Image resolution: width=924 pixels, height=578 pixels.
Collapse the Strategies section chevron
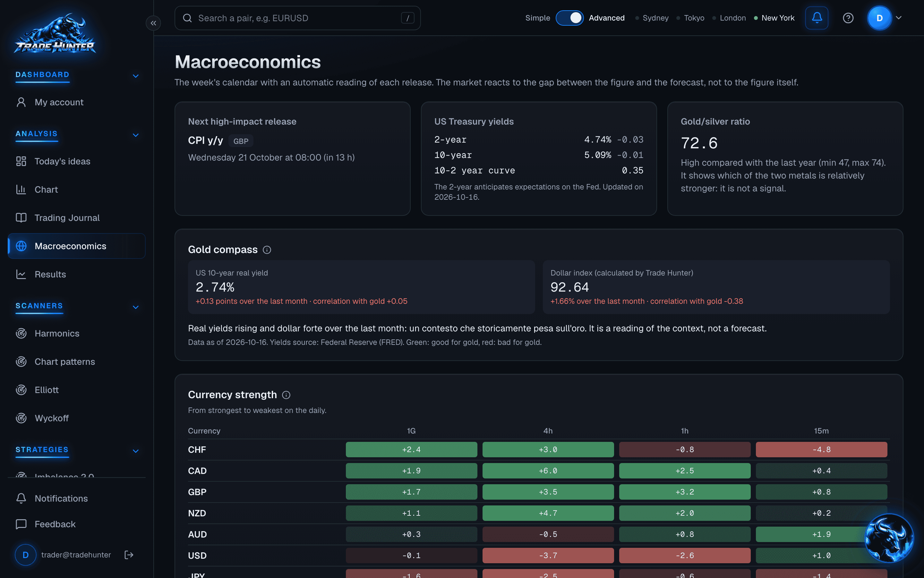(135, 451)
